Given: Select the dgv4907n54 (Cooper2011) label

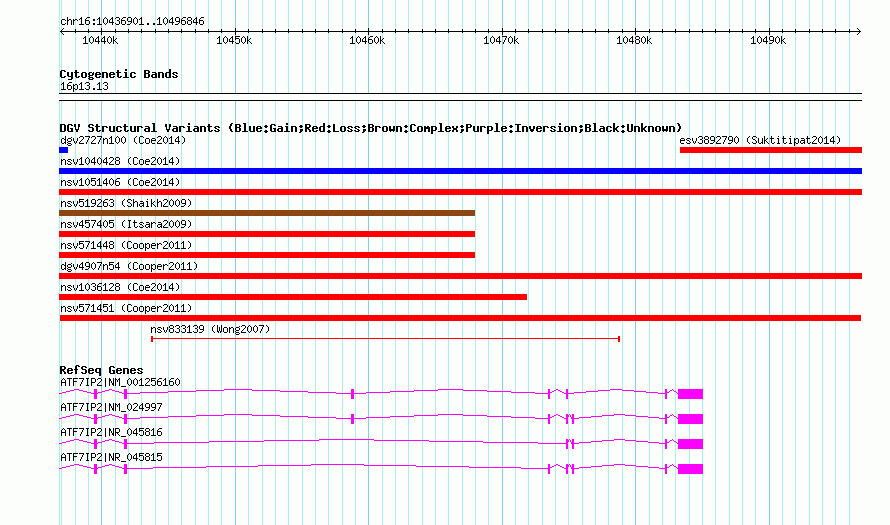Looking at the screenshot, I should tap(129, 266).
